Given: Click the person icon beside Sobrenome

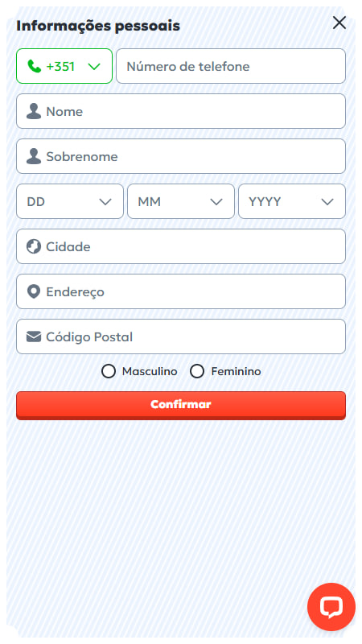Looking at the screenshot, I should tap(34, 156).
